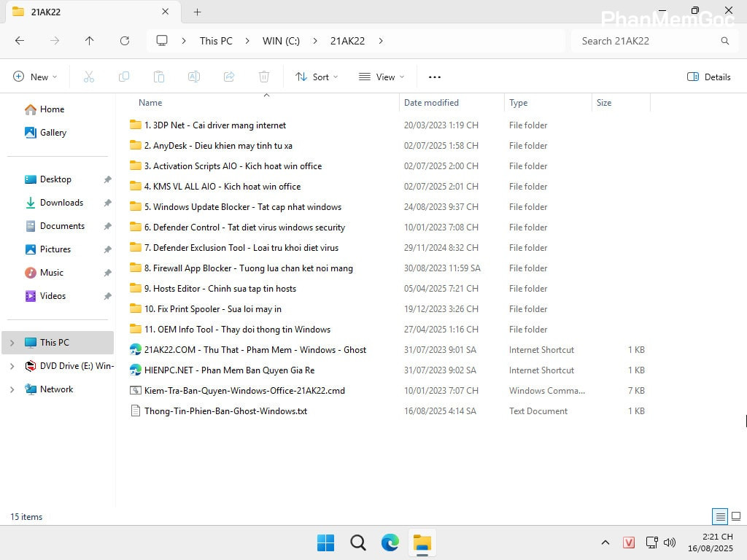Expand the Network tree item
The image size is (747, 560).
[x=12, y=389]
